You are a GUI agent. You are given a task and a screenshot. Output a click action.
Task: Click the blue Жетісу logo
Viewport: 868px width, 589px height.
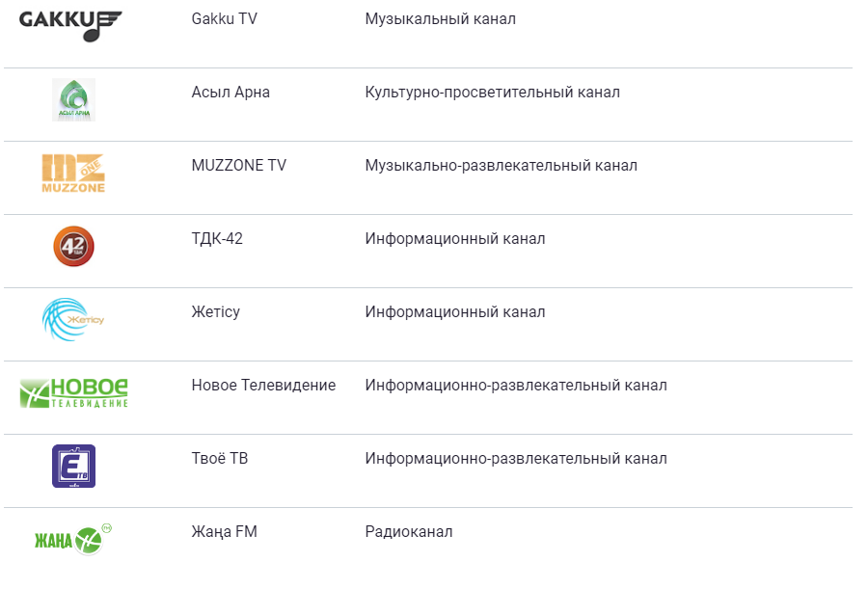click(x=71, y=319)
